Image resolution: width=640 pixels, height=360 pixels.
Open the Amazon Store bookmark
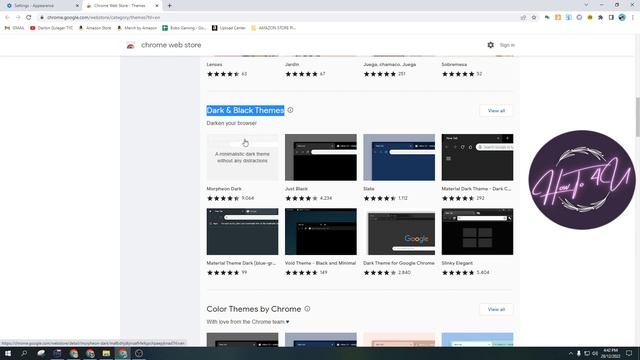point(95,28)
